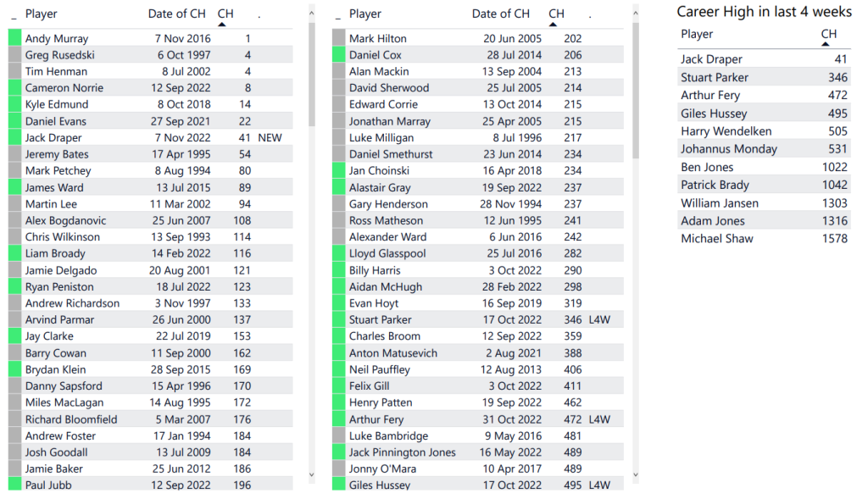868x499 pixels.
Task: Click the green indicator beside Daniel Cox
Action: pos(339,55)
